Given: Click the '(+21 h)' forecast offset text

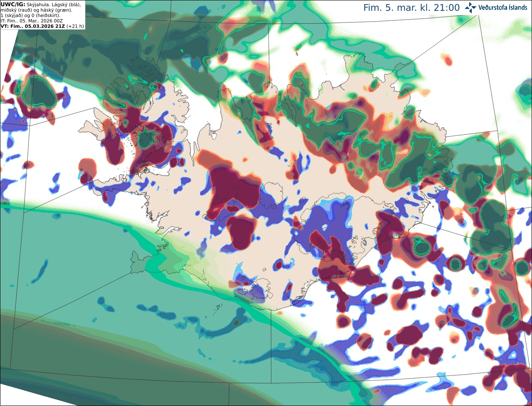Looking at the screenshot, I should tap(75, 26).
